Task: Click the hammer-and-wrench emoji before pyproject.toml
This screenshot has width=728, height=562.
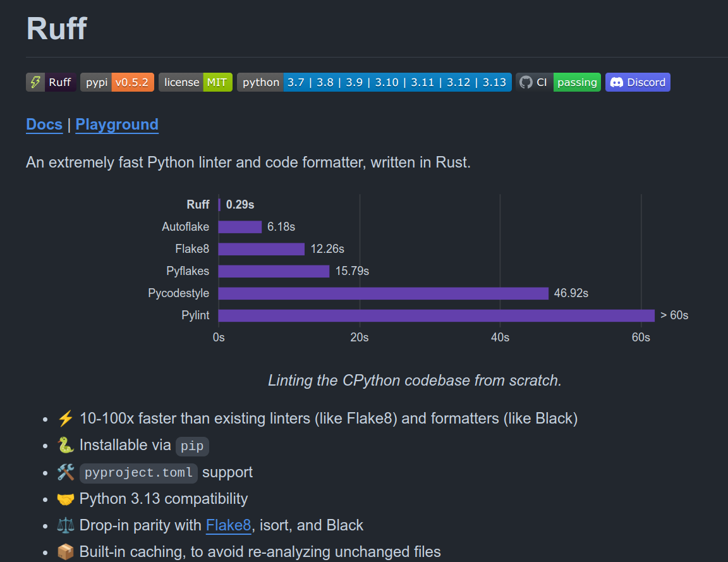Action: coord(65,472)
